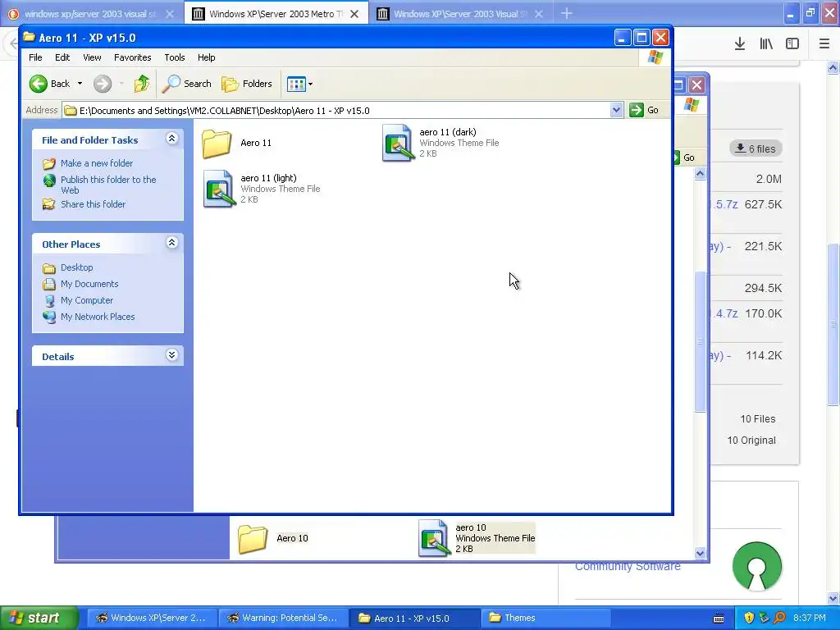Switch to Windows XP\Server 2... taskbar item
The height and width of the screenshot is (630, 840).
coord(152,618)
